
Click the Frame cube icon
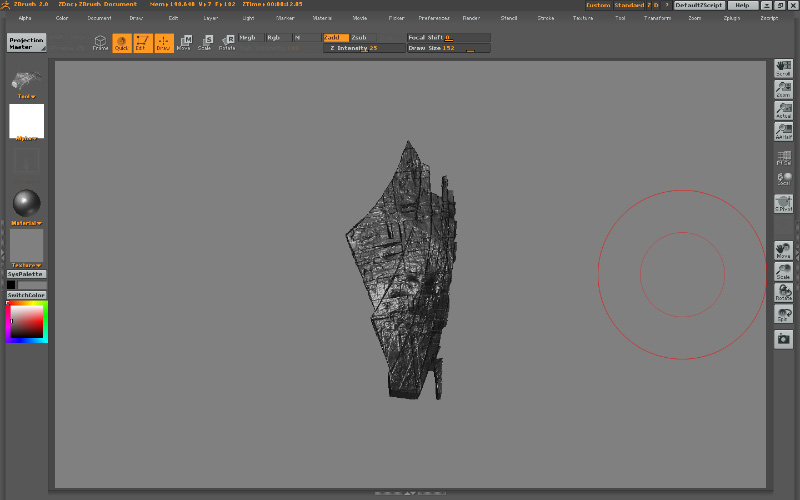(x=100, y=42)
